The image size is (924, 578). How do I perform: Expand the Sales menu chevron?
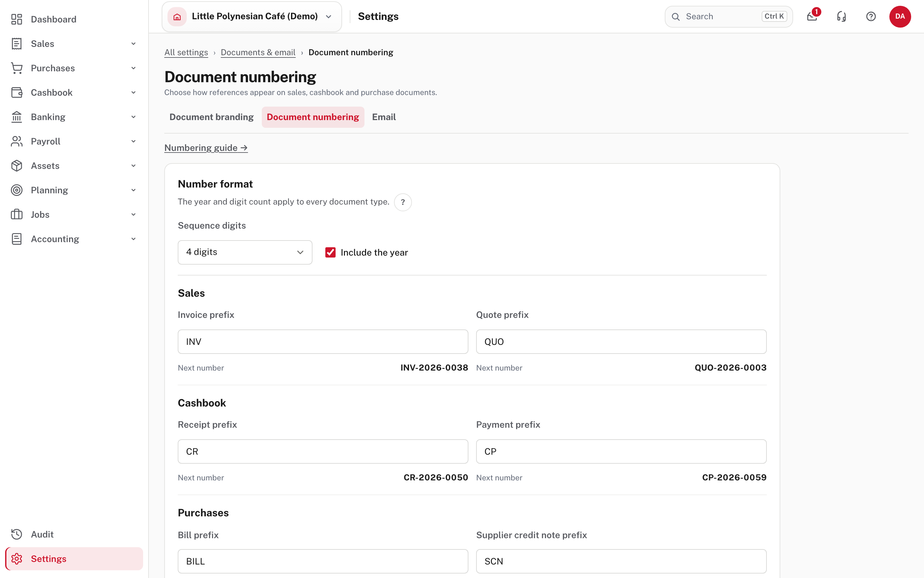133,44
